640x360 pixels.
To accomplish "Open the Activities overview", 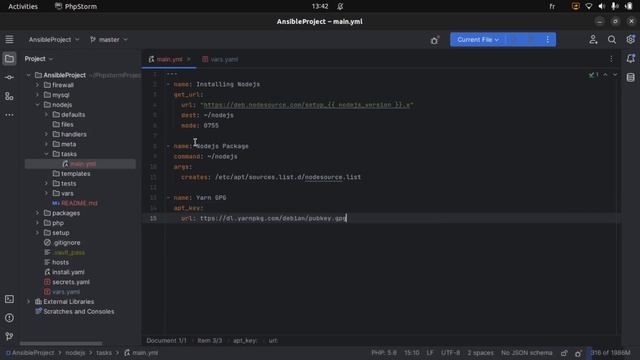I will click(23, 6).
